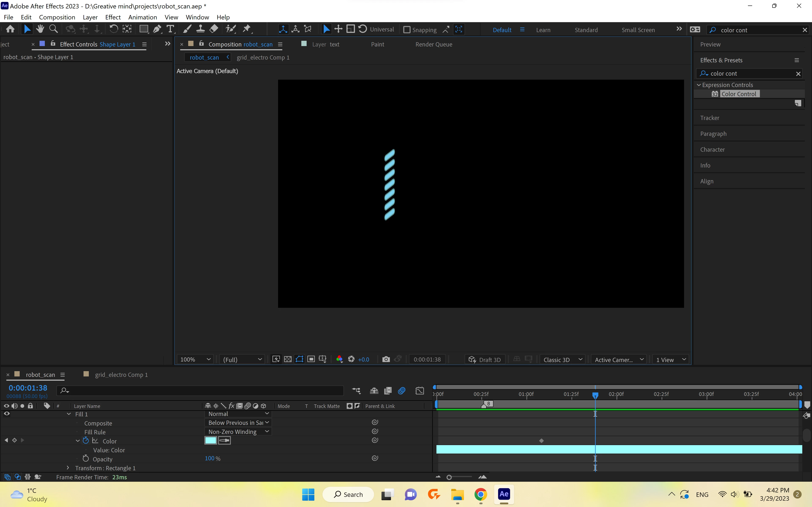Select the Zoom tool
812x507 pixels.
point(53,29)
